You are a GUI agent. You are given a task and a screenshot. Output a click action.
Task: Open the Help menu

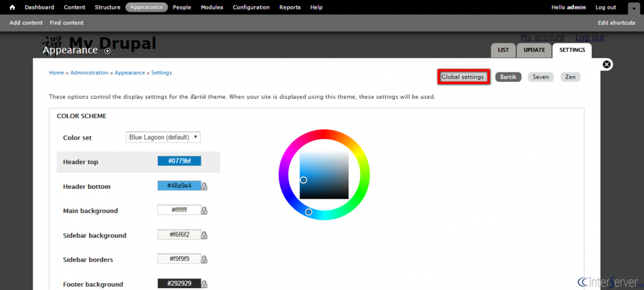pos(316,8)
